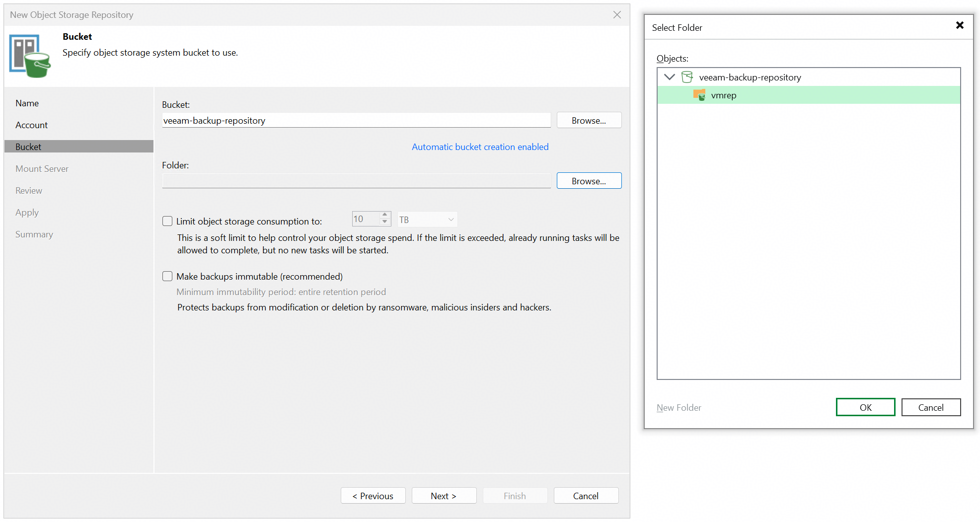
Task: Select the vmrep folder icon
Action: coord(699,95)
